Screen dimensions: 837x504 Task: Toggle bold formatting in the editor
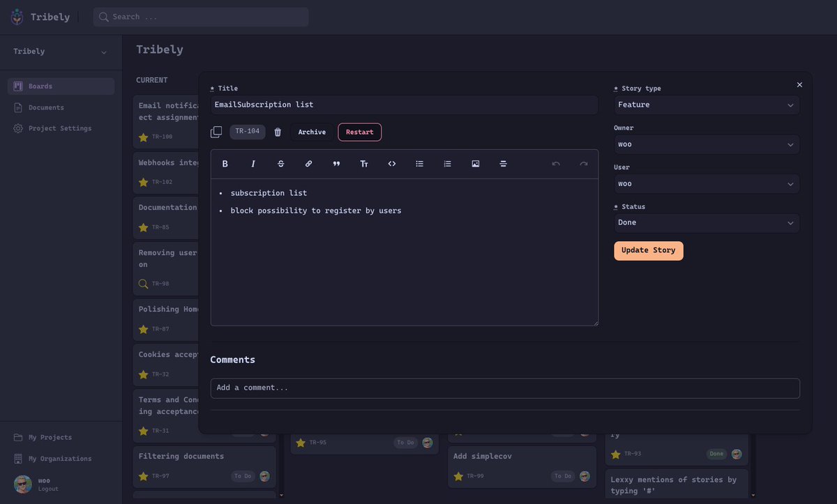(x=225, y=164)
